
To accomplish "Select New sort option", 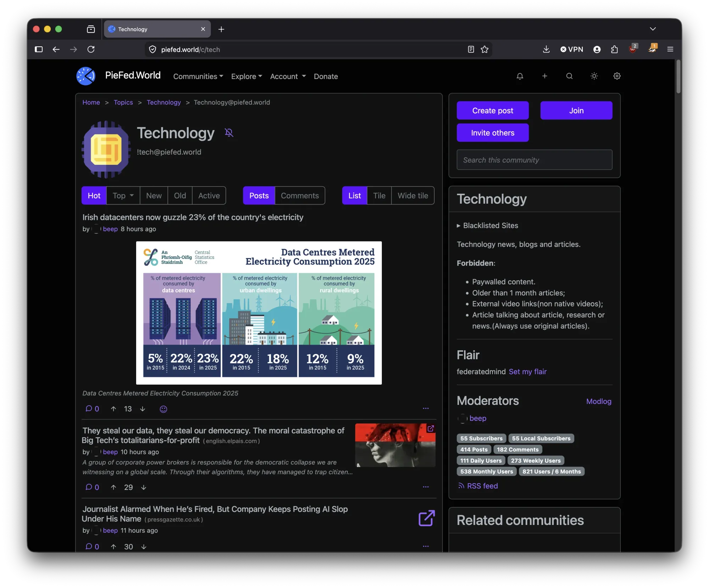I will (x=154, y=196).
